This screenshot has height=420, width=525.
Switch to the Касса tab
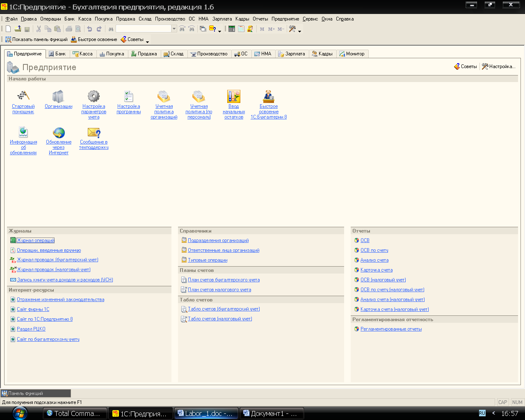coord(83,54)
